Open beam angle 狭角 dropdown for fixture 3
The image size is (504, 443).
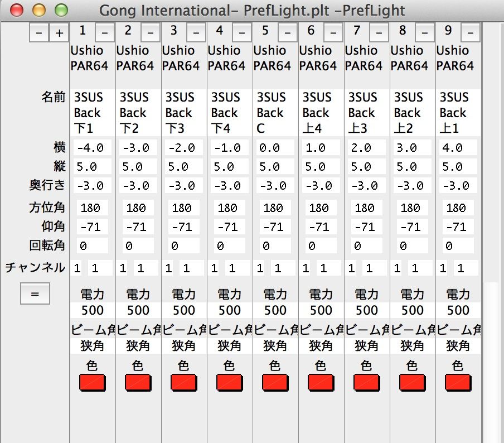tap(184, 346)
